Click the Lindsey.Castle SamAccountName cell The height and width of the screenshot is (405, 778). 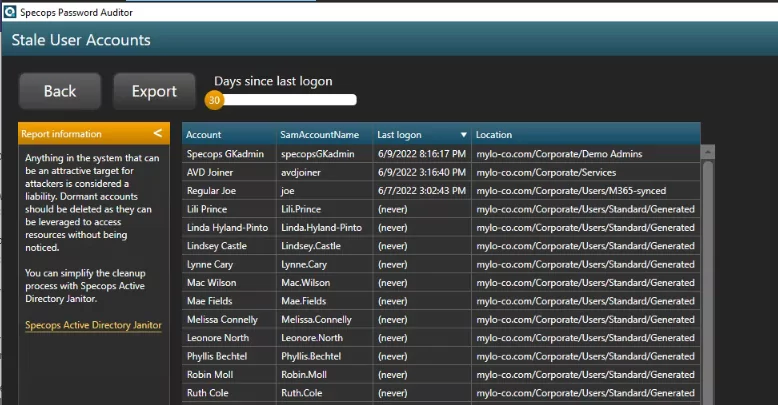[324, 246]
